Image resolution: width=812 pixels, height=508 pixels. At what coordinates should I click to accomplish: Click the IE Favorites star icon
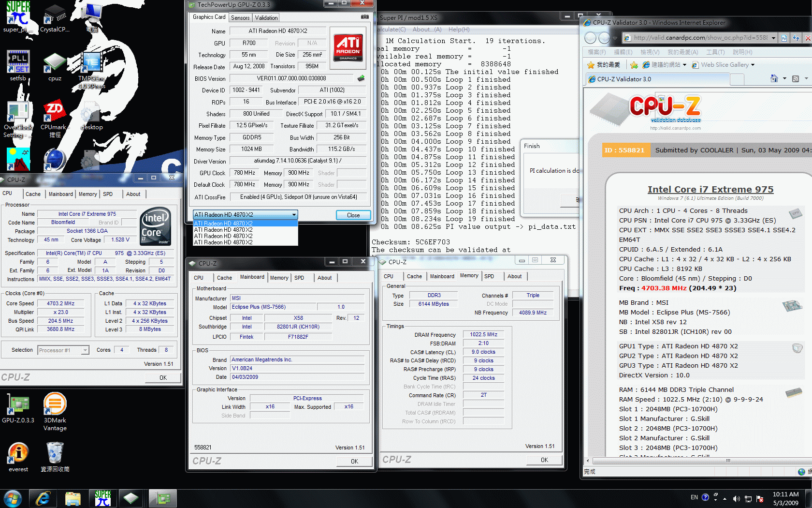pyautogui.click(x=591, y=65)
